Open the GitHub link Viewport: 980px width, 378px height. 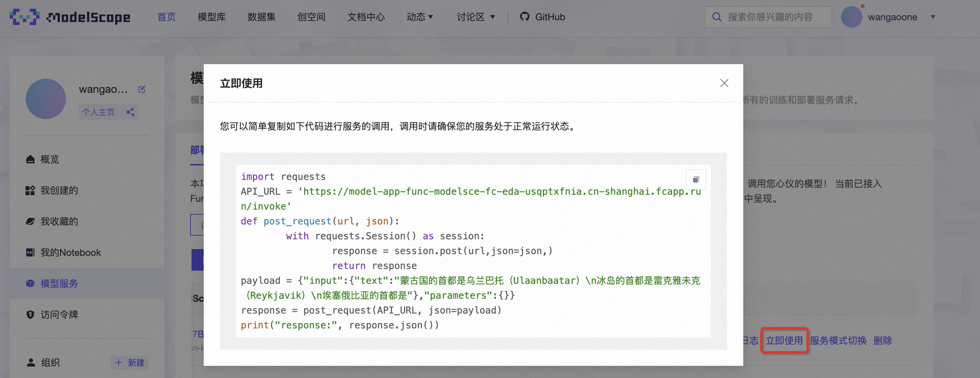(543, 17)
